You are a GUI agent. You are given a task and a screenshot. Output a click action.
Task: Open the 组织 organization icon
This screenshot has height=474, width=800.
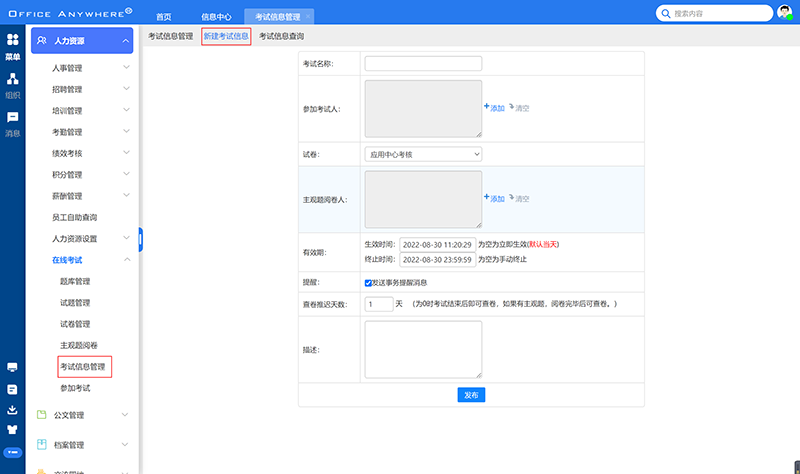point(13,79)
